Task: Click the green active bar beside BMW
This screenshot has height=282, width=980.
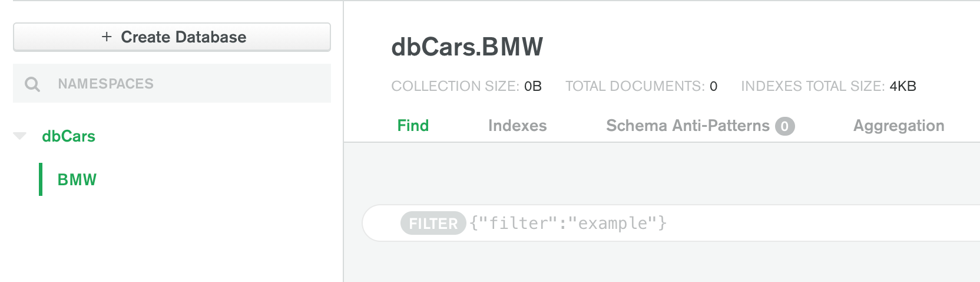Action: (x=41, y=179)
